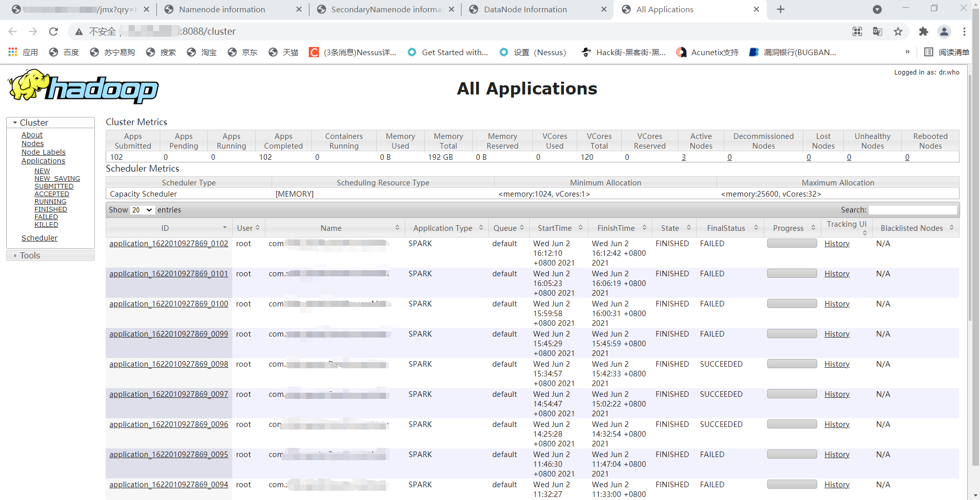The width and height of the screenshot is (980, 500).
Task: Navigate back with the back arrow
Action: coord(12,31)
